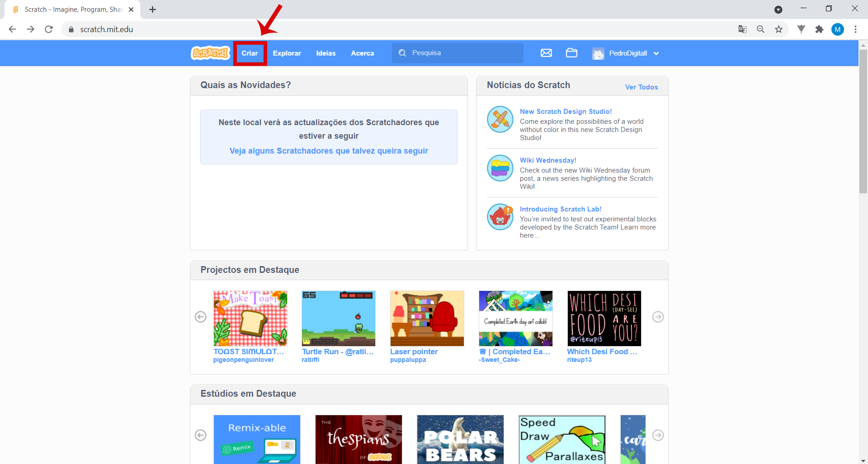Screen dimensions: 868x464
Task: Open the Acerca menu item
Action: tap(363, 53)
